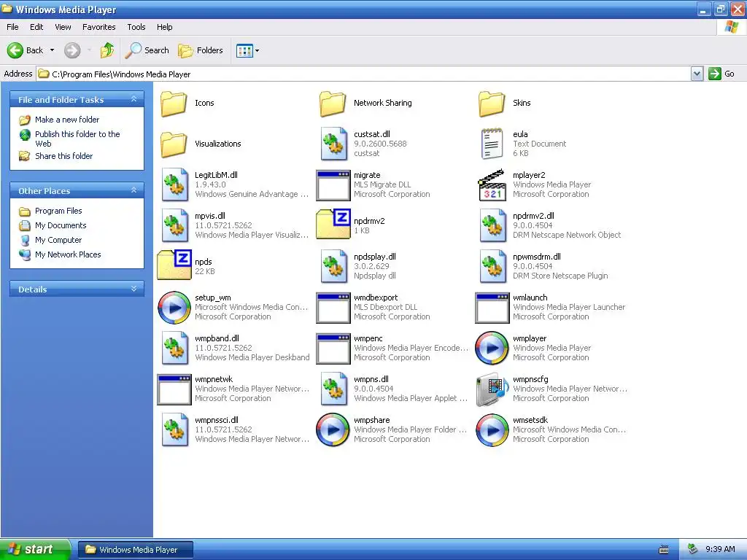This screenshot has height=560, width=747.
Task: Select the eula text document icon
Action: point(492,144)
